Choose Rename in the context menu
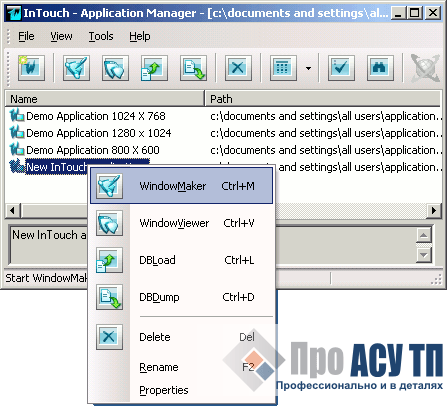 (182, 367)
